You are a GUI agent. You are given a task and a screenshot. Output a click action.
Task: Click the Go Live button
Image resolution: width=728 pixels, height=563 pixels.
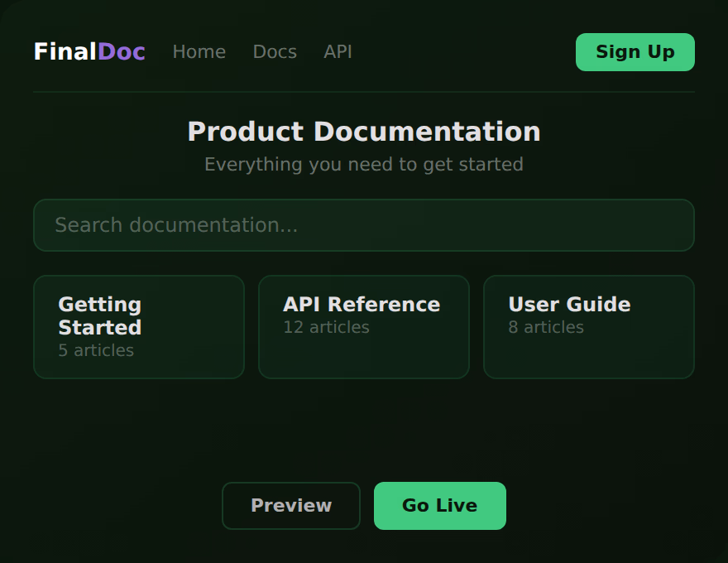tap(440, 506)
